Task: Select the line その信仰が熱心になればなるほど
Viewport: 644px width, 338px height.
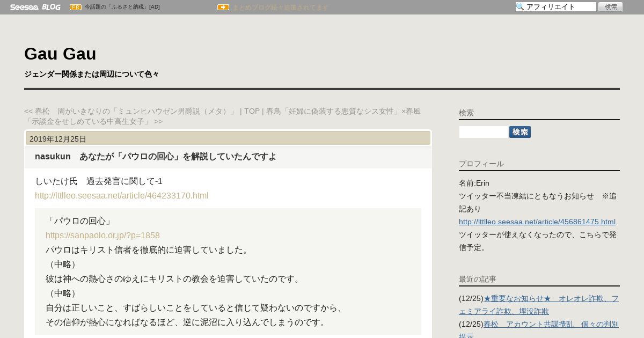Action: (x=187, y=322)
